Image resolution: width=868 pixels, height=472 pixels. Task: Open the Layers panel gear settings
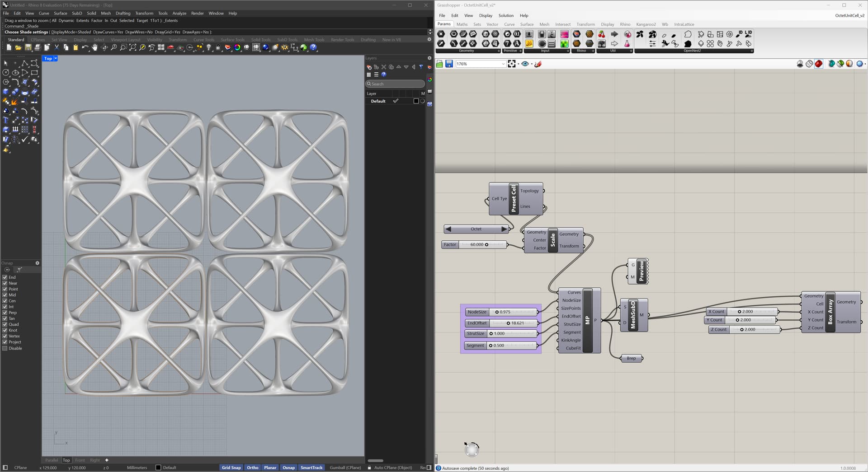click(429, 58)
